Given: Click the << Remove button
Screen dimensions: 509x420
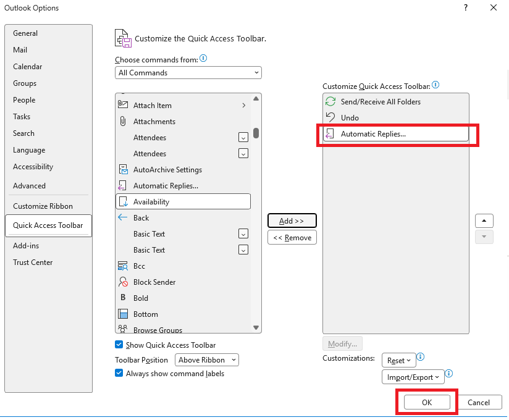Looking at the screenshot, I should pos(292,238).
